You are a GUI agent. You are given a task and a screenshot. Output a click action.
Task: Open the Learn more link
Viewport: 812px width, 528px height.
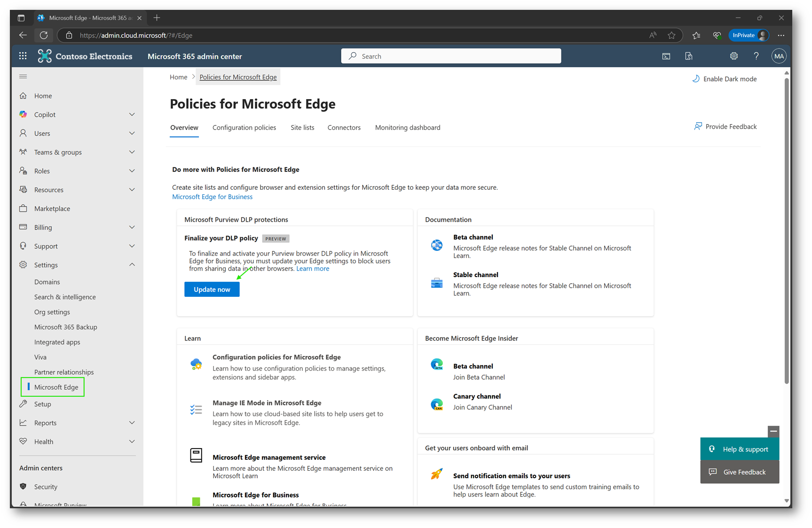[313, 269]
